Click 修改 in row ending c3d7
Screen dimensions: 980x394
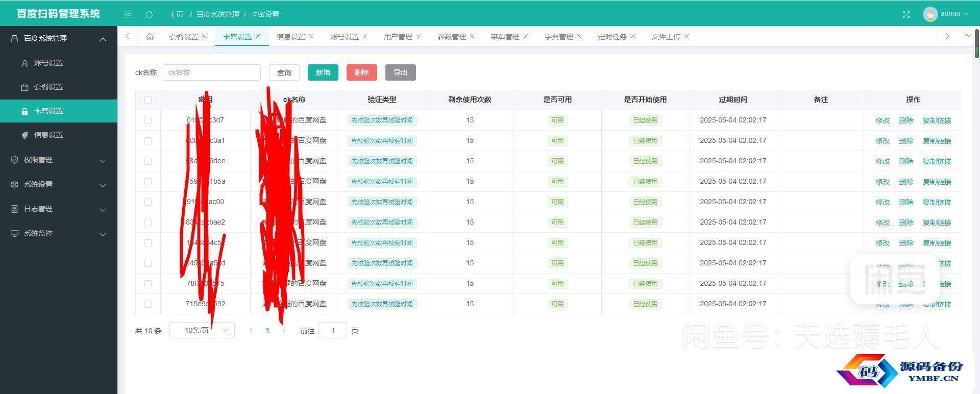coord(883,120)
